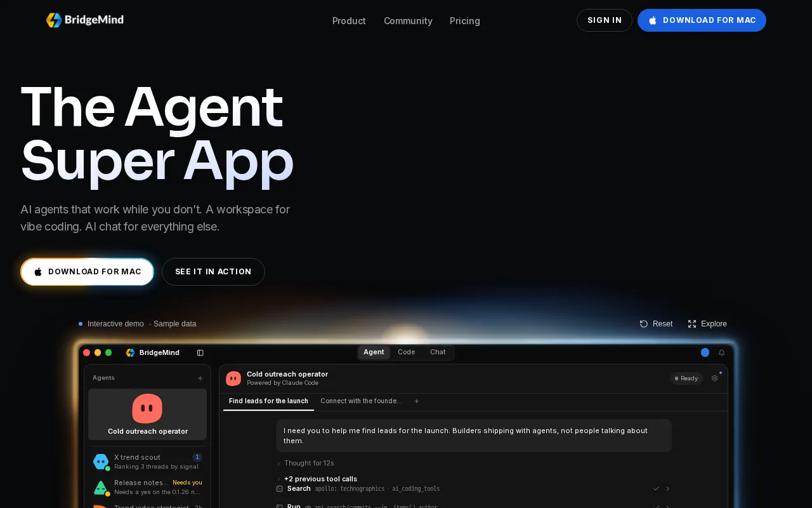
Task: Click Cold outreach operator avatar in chat header
Action: click(x=233, y=378)
